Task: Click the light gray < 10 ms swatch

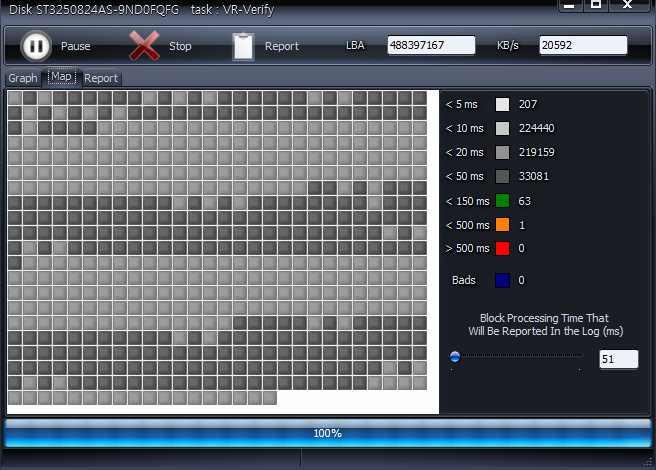Action: point(503,128)
